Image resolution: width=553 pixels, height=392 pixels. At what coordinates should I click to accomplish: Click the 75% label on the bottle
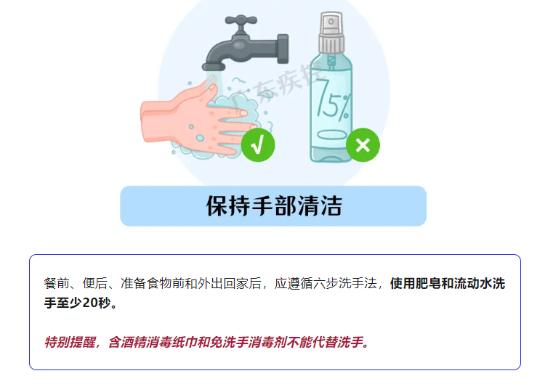(x=334, y=100)
